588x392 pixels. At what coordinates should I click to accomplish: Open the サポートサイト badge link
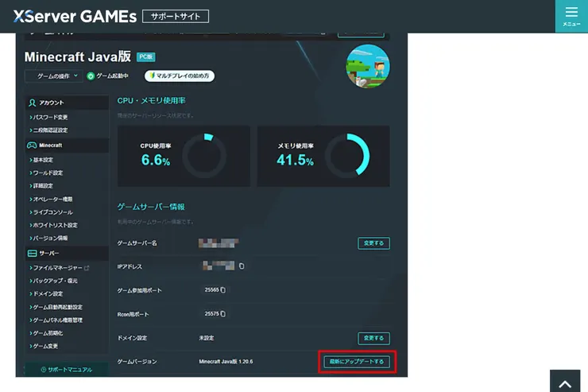pos(176,17)
